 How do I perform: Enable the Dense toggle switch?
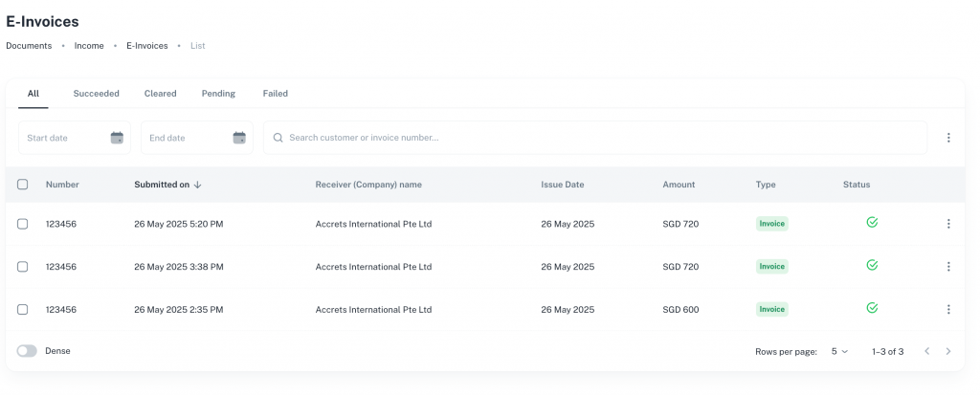coord(27,351)
